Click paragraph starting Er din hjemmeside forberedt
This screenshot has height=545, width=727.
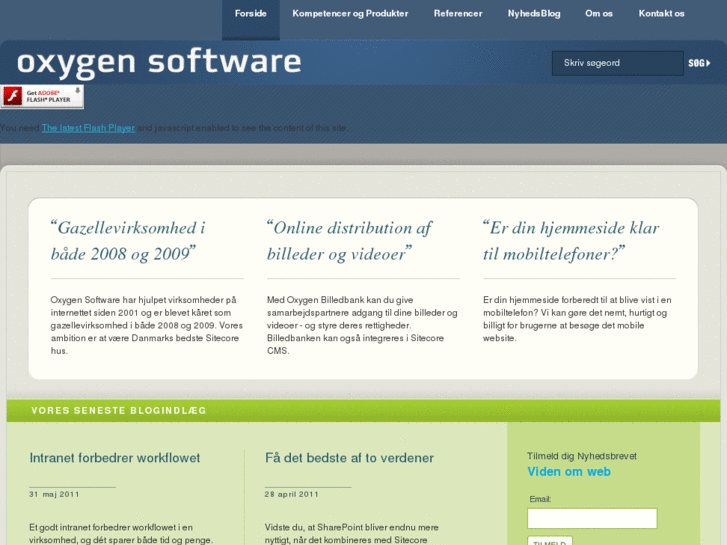(x=577, y=319)
